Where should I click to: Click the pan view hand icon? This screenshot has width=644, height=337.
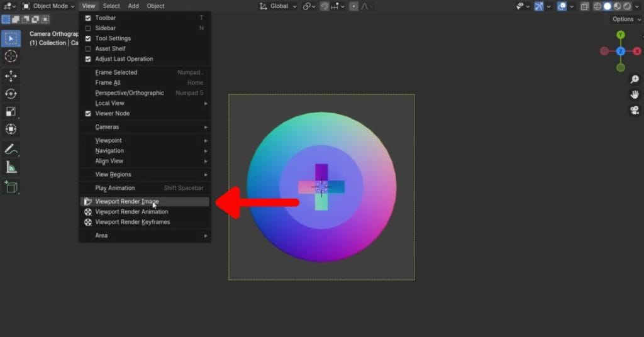point(635,95)
